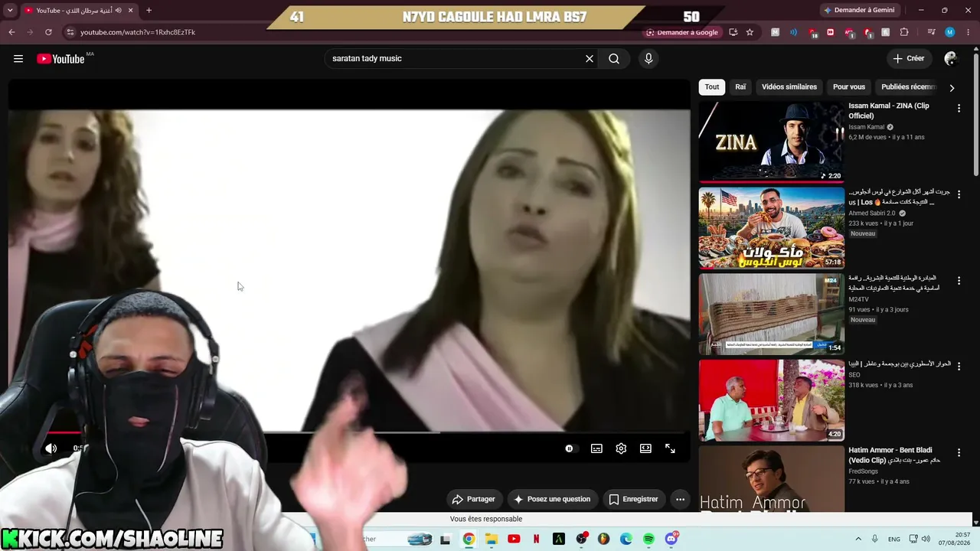Open Spotify from the taskbar
The image size is (980, 551).
coord(648,540)
